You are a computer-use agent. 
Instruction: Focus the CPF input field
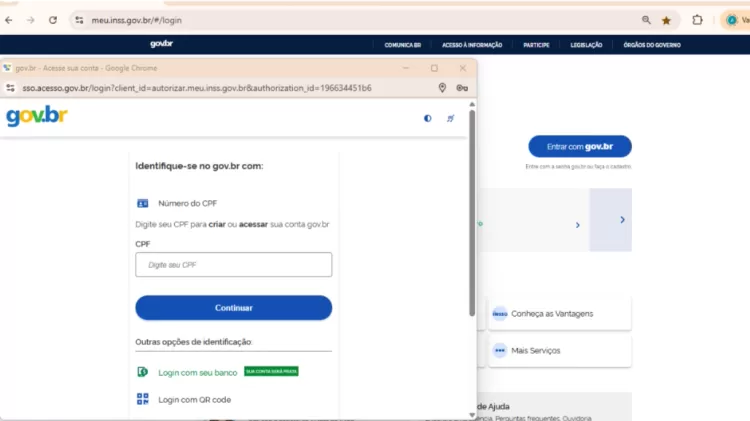[x=233, y=265]
